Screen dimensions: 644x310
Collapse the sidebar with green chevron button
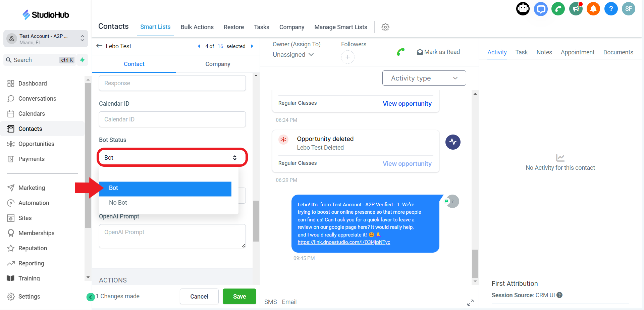click(x=91, y=297)
